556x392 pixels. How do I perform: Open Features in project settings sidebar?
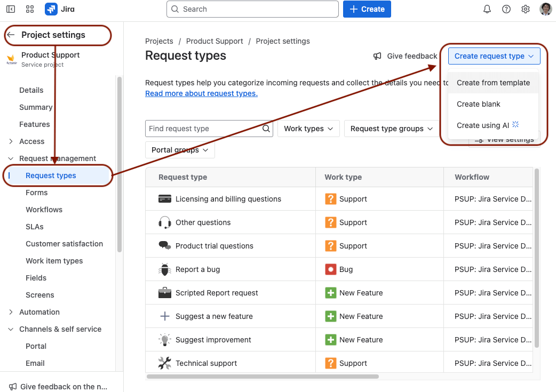tap(34, 124)
